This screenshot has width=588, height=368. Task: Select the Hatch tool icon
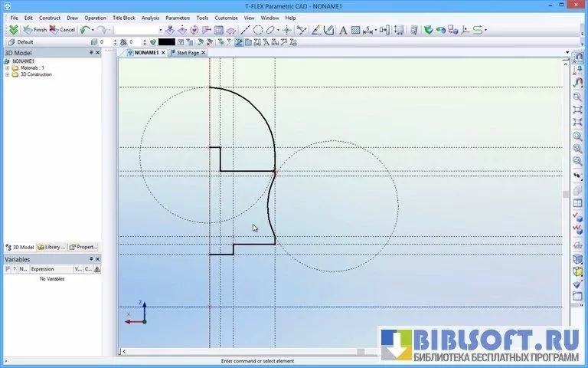point(355,30)
